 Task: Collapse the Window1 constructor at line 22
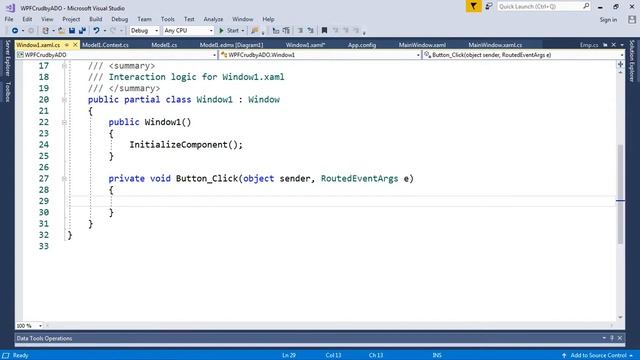64,122
